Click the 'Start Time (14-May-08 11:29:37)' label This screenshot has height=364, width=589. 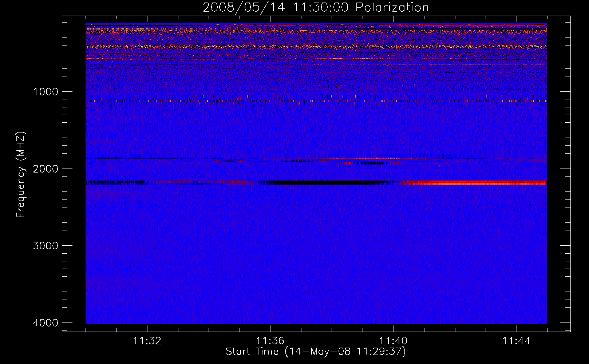click(x=316, y=352)
